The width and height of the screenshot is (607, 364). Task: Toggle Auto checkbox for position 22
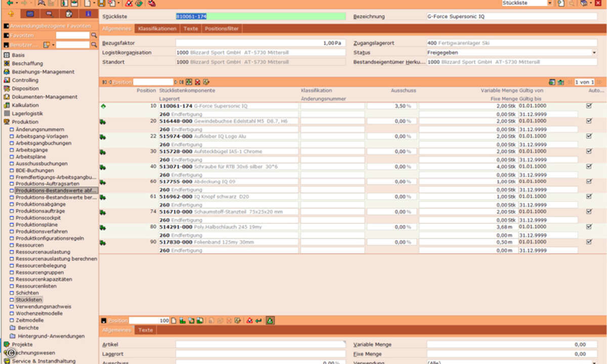click(589, 136)
